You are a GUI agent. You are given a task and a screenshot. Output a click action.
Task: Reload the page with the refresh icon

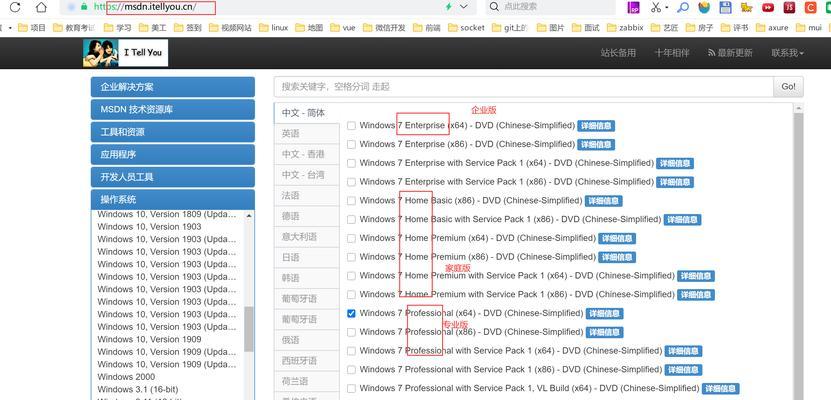pos(15,7)
